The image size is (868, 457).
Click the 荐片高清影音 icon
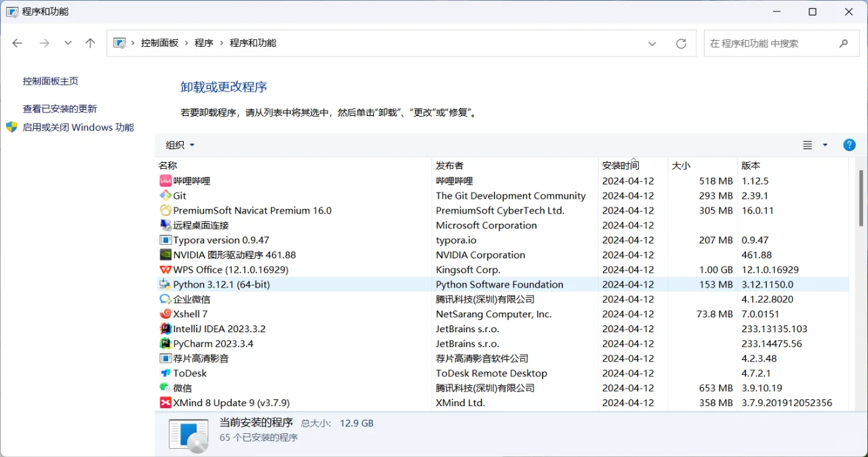click(165, 359)
